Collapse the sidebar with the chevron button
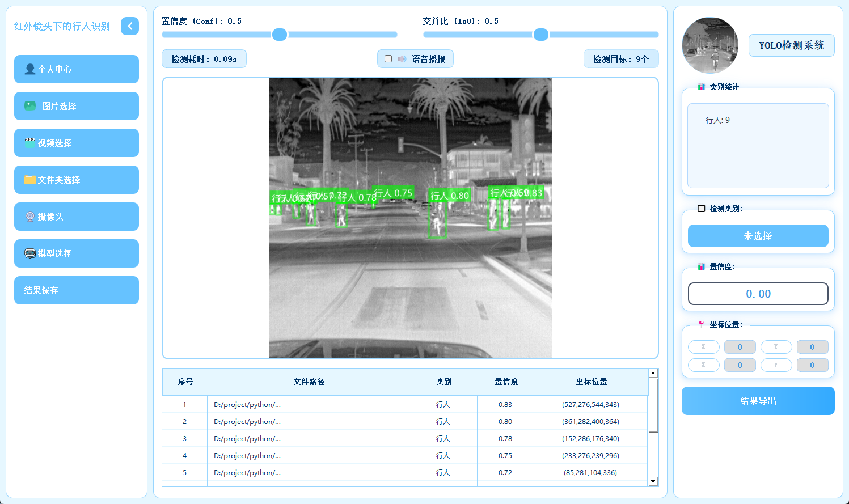Viewport: 849px width, 504px height. coord(130,26)
